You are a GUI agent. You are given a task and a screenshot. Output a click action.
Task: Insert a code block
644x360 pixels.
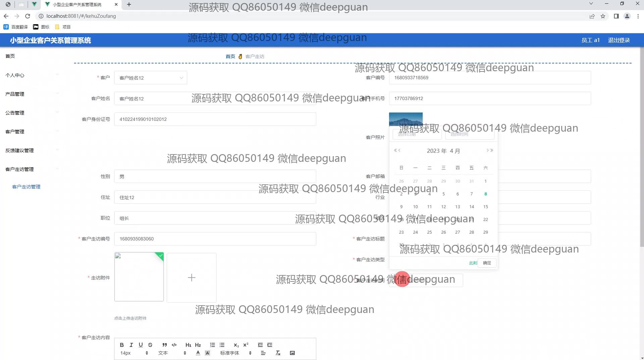pyautogui.click(x=174, y=345)
